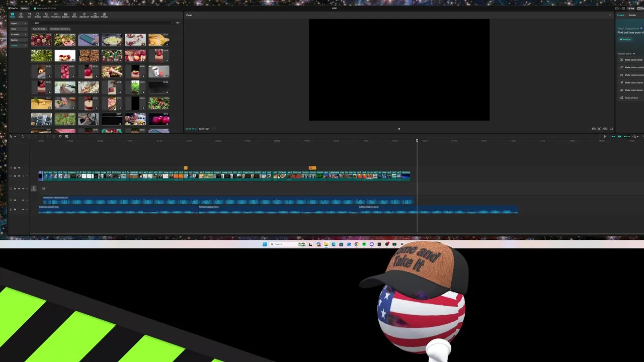Image resolution: width=644 pixels, height=362 pixels.
Task: Hide the top overlay track
Action: tap(19, 168)
